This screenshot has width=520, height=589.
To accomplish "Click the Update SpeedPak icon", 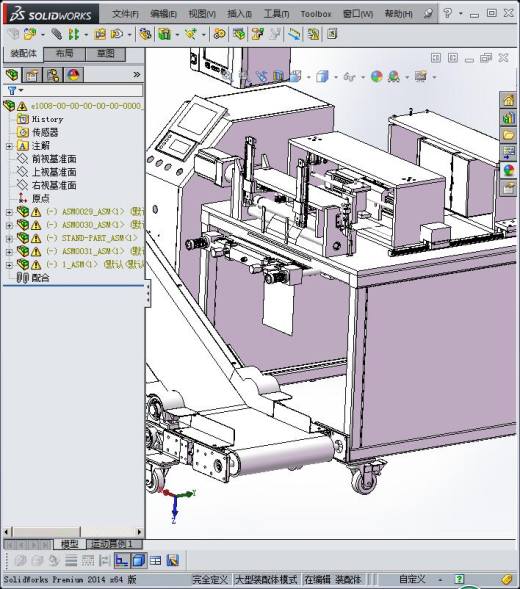I will click(313, 34).
